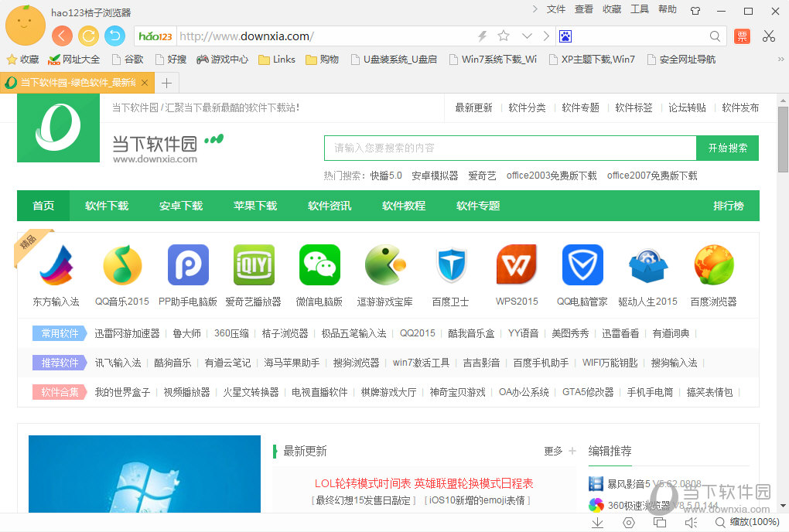Open the 爱奇艺播放器 iQIYI player icon

pyautogui.click(x=253, y=265)
